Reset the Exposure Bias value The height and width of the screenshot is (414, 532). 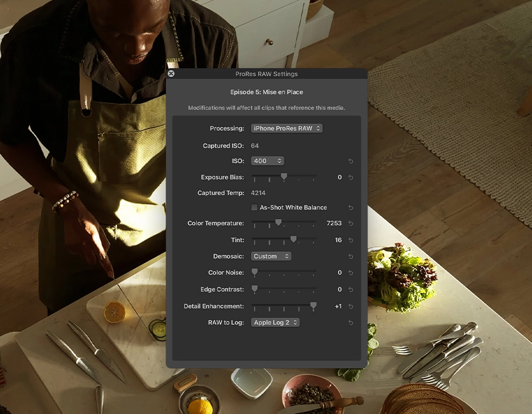tap(351, 177)
